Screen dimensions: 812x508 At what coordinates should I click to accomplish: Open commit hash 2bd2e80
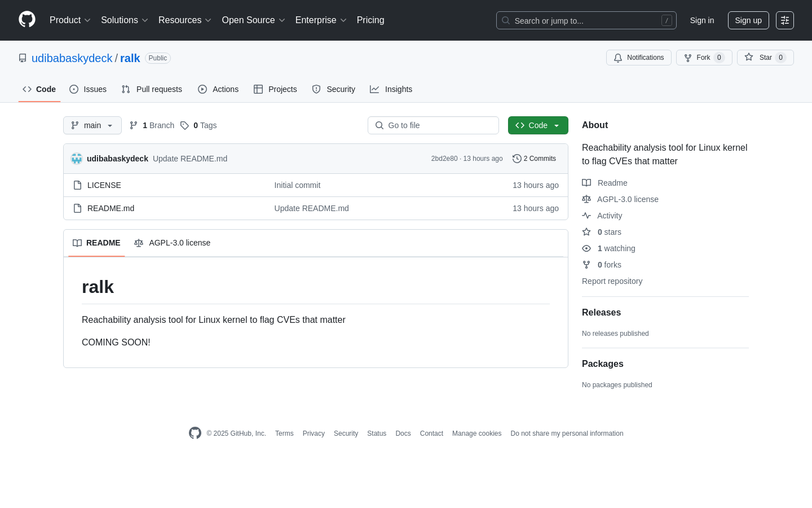[x=444, y=159]
